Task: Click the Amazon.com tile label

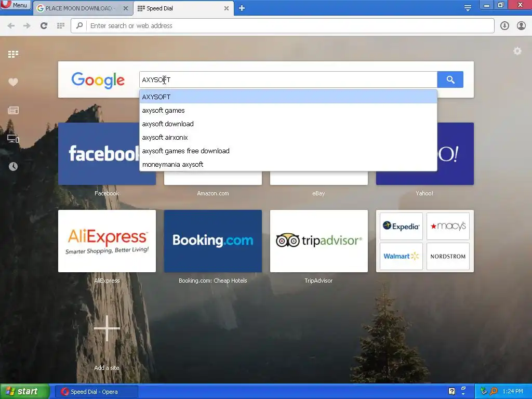Action: coord(212,193)
